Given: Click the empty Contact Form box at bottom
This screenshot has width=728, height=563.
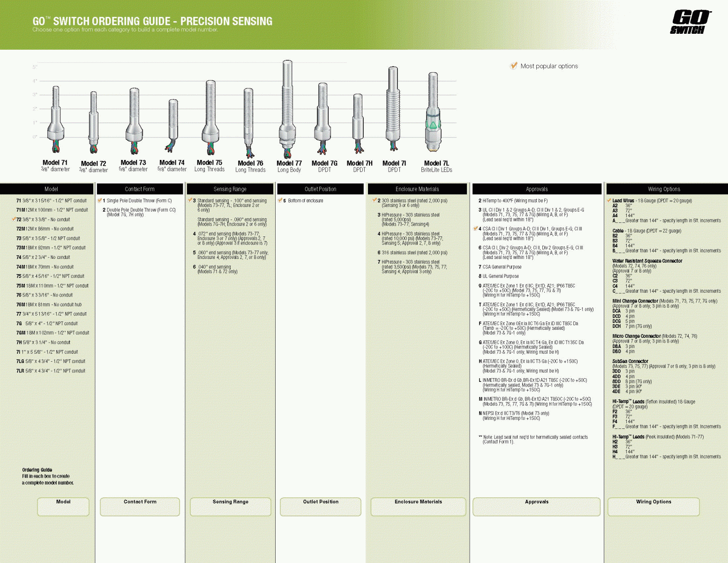Looking at the screenshot, I should coord(140,507).
